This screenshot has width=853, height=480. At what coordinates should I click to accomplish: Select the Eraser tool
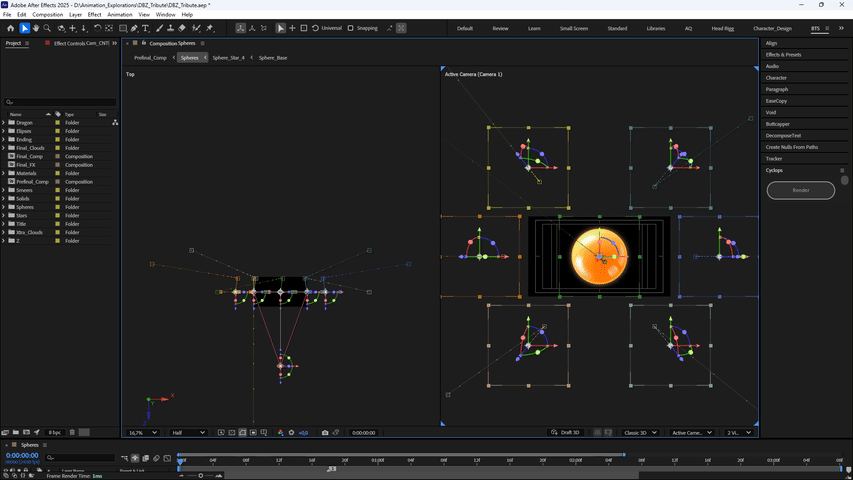point(182,28)
